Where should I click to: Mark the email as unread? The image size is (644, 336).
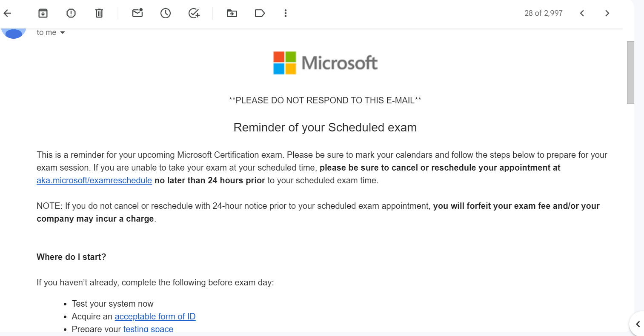[137, 13]
